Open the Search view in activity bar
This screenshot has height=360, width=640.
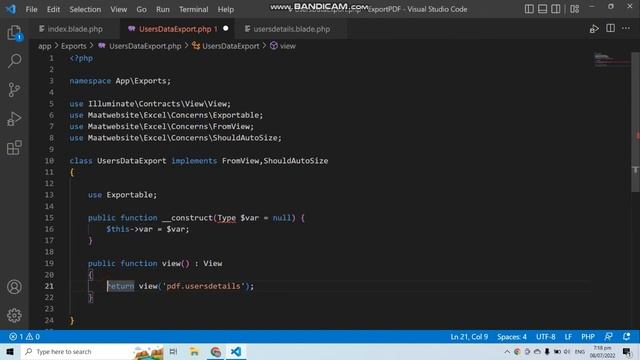click(14, 61)
